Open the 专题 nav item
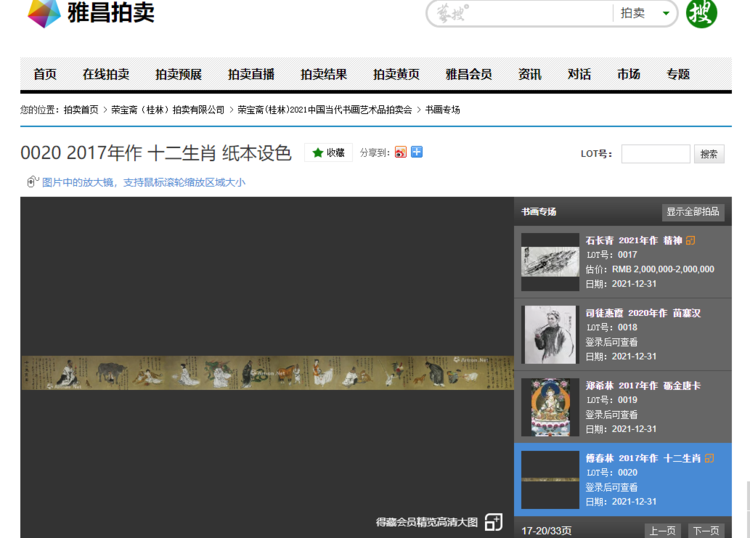This screenshot has height=538, width=750. [x=678, y=74]
